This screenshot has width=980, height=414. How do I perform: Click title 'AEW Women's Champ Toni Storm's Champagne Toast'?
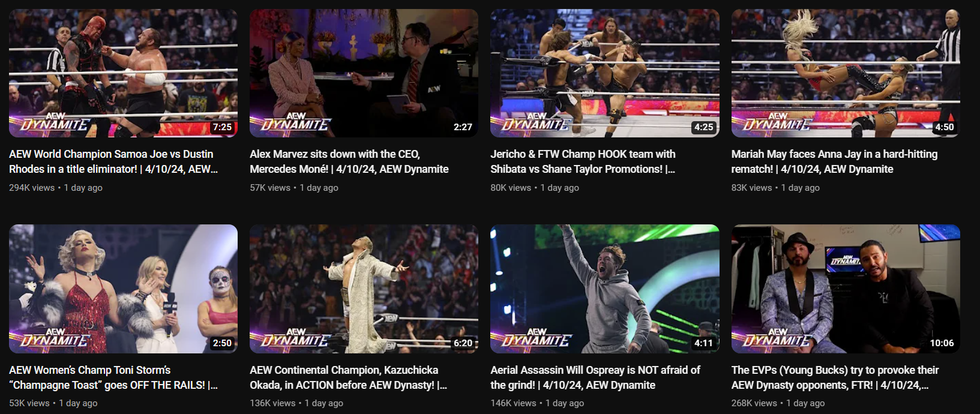click(x=113, y=377)
